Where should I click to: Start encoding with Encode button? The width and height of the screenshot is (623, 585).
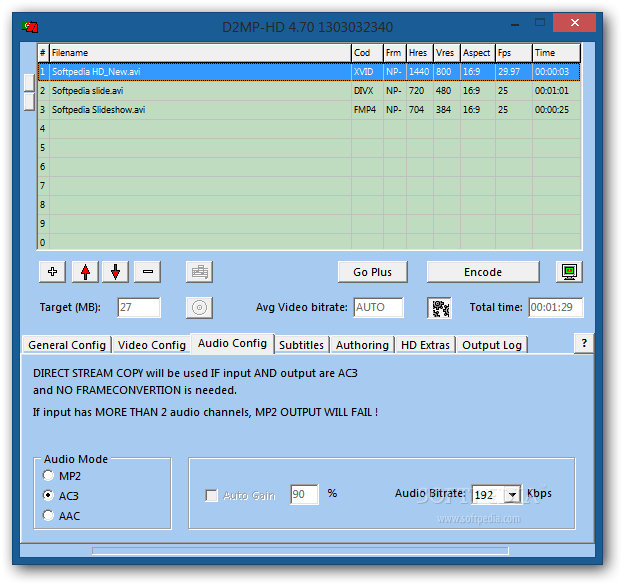click(483, 272)
